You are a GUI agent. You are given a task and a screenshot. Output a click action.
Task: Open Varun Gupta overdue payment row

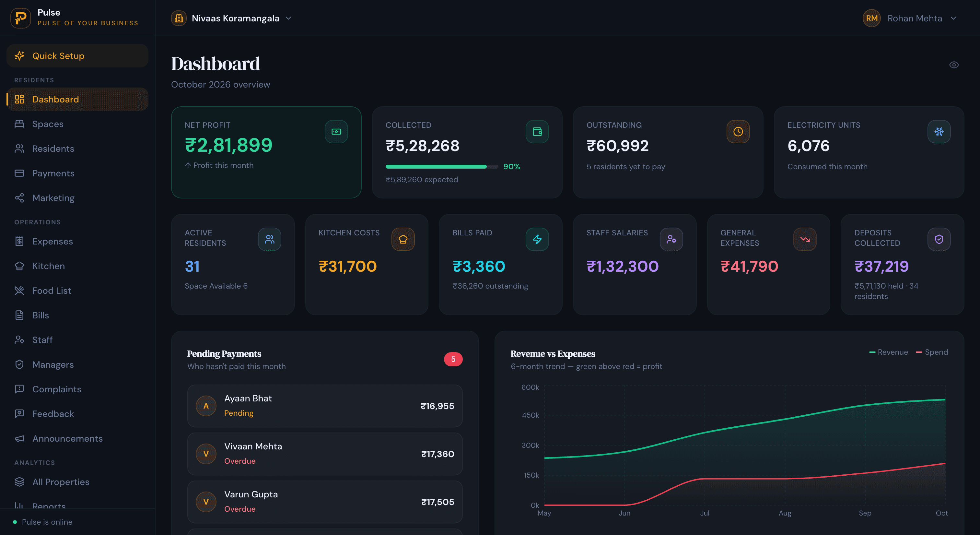tap(325, 502)
